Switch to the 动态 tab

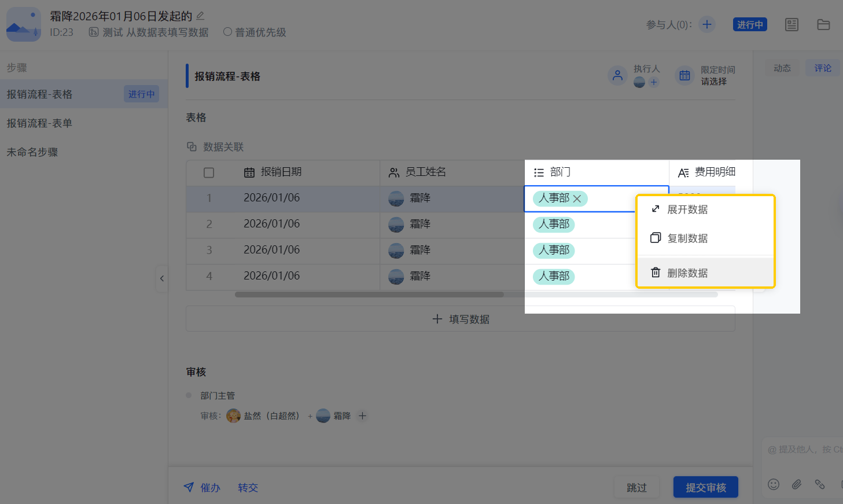782,68
